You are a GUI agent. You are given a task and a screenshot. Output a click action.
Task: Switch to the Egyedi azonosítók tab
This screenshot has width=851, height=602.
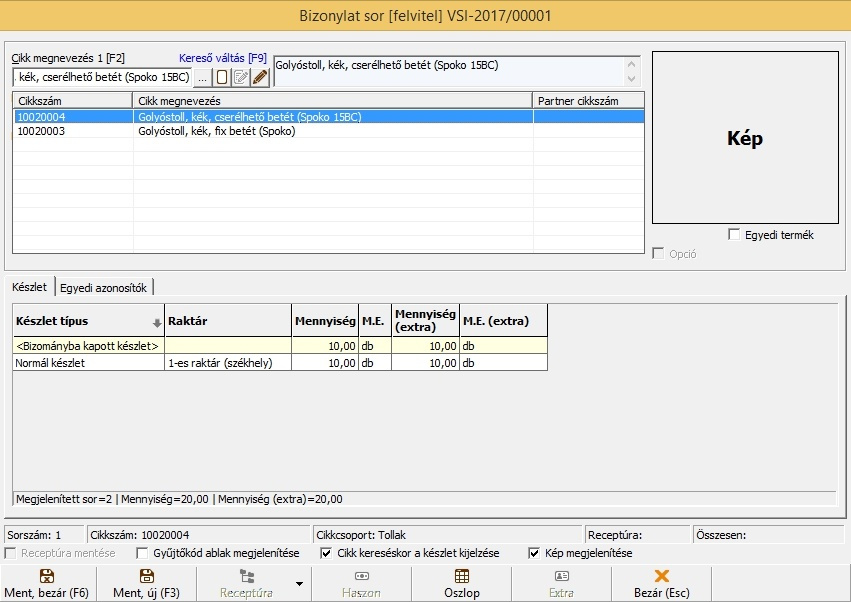(104, 288)
